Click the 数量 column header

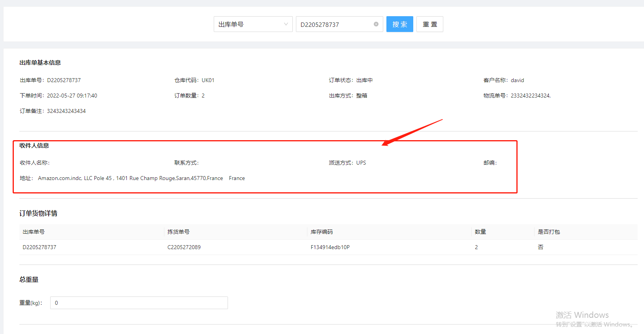tap(480, 232)
